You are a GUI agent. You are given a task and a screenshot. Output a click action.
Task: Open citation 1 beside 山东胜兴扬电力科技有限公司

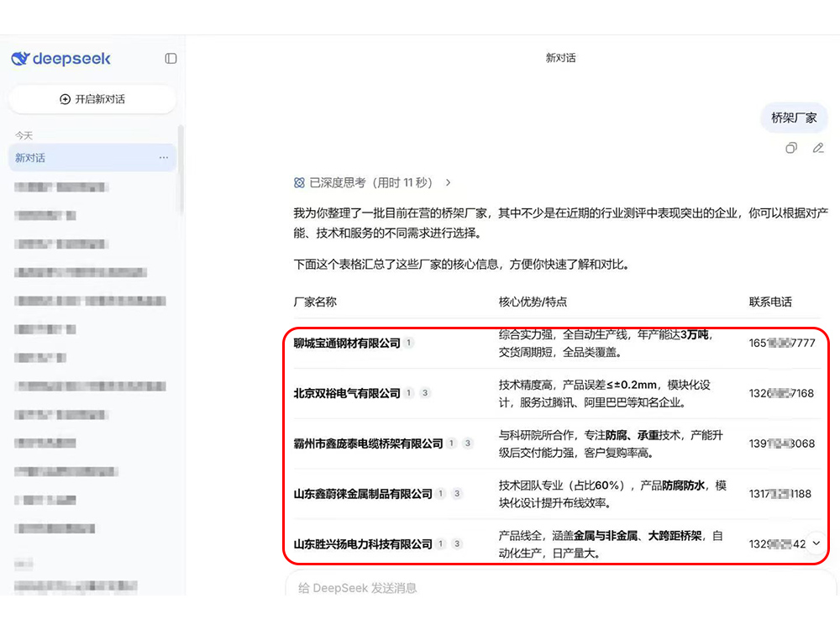(x=441, y=544)
